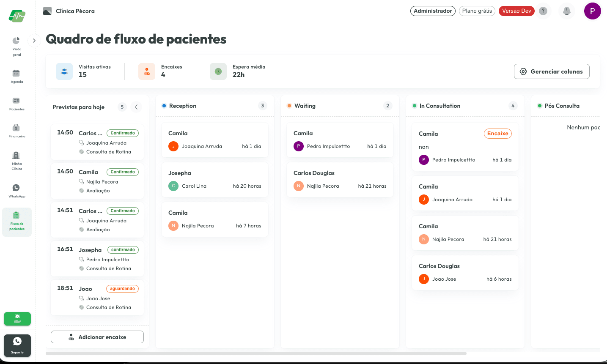Open Reception Camila card há 7 horas
Image resolution: width=607 pixels, height=364 pixels.
pos(215,219)
